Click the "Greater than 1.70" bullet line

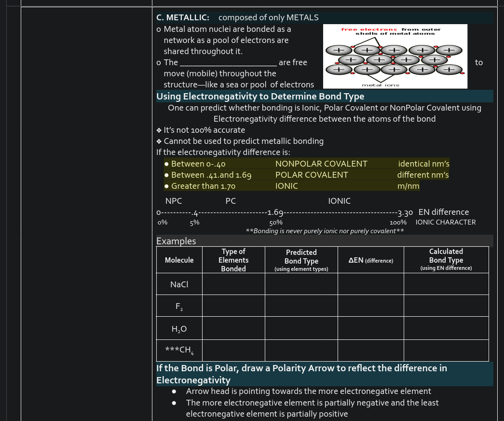tap(203, 186)
